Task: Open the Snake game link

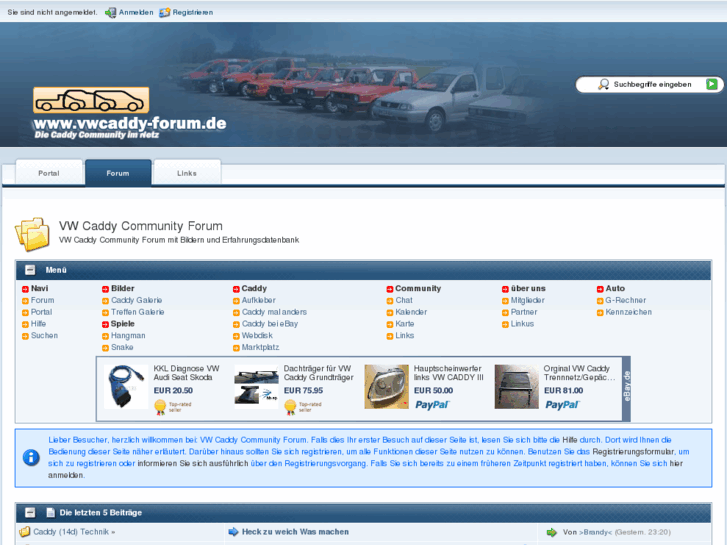Action: [122, 347]
